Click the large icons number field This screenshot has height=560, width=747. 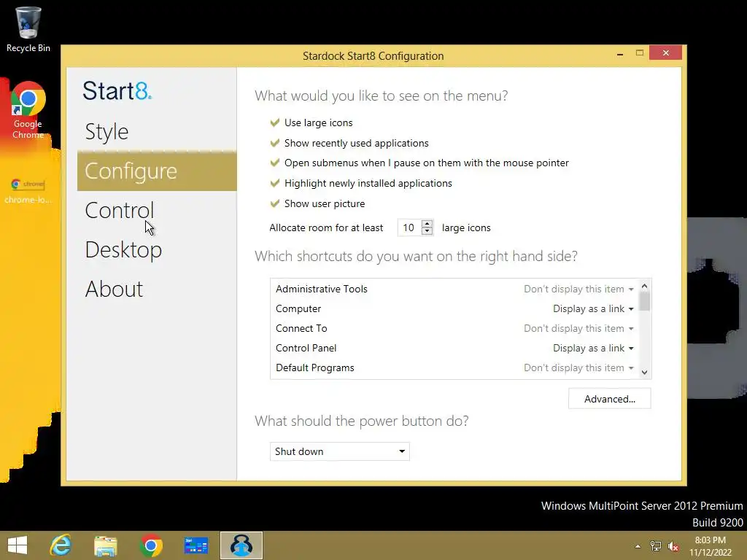tap(410, 227)
